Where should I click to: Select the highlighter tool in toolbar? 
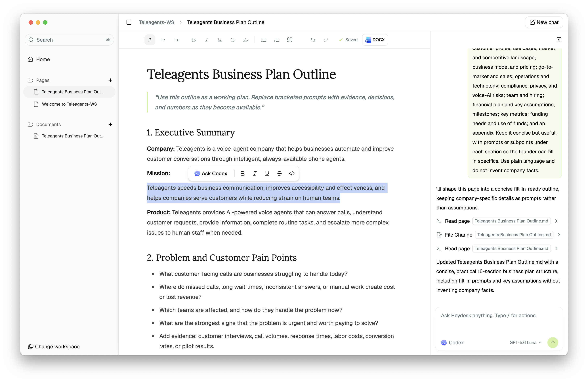246,40
